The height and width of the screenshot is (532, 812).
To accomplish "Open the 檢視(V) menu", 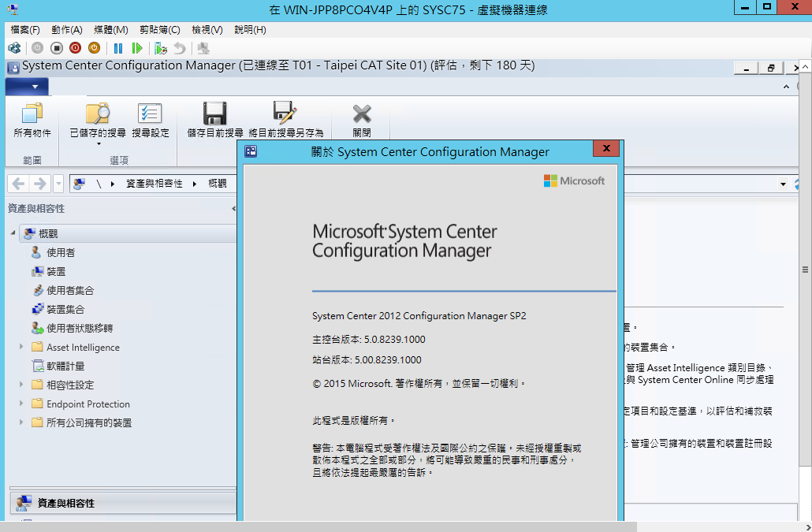I will pyautogui.click(x=207, y=29).
